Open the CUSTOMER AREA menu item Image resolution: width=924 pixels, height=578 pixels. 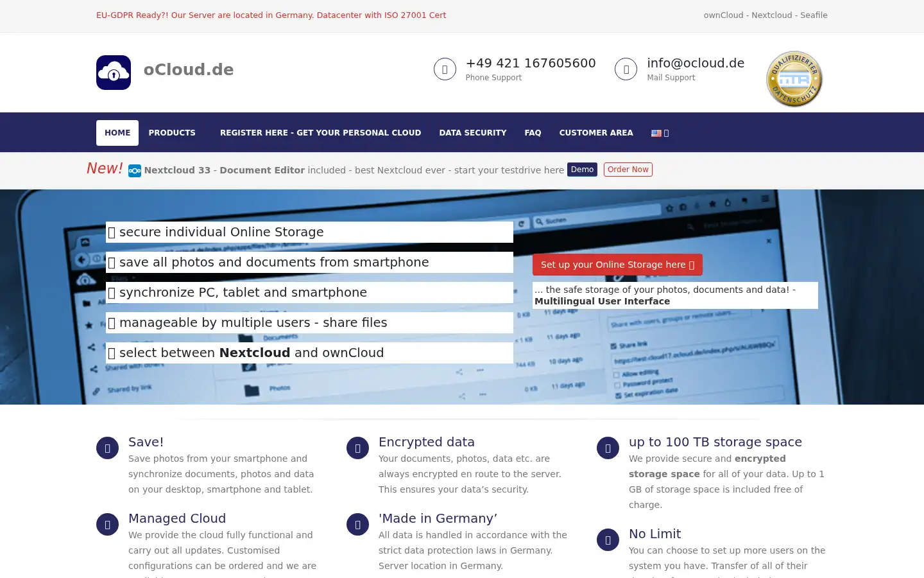pyautogui.click(x=596, y=133)
